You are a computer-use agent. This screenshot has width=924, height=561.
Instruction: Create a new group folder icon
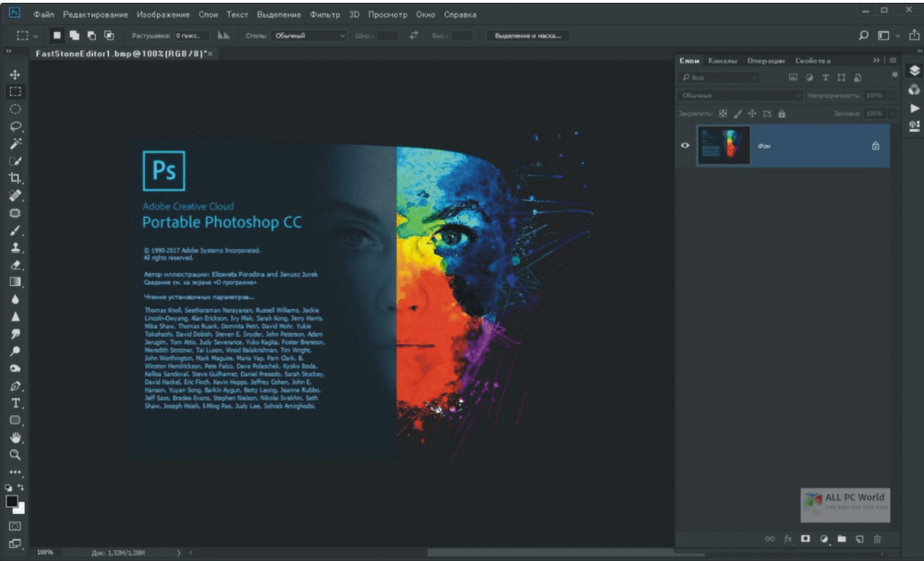(842, 539)
